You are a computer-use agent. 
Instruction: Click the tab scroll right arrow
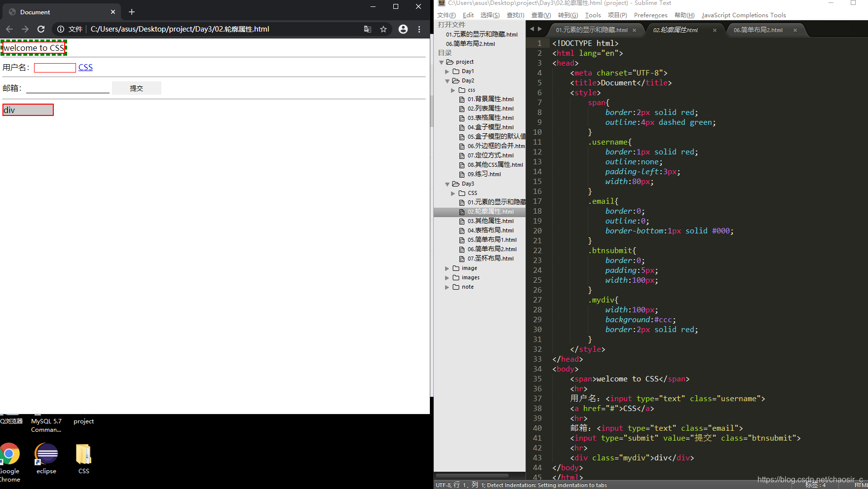coord(540,29)
